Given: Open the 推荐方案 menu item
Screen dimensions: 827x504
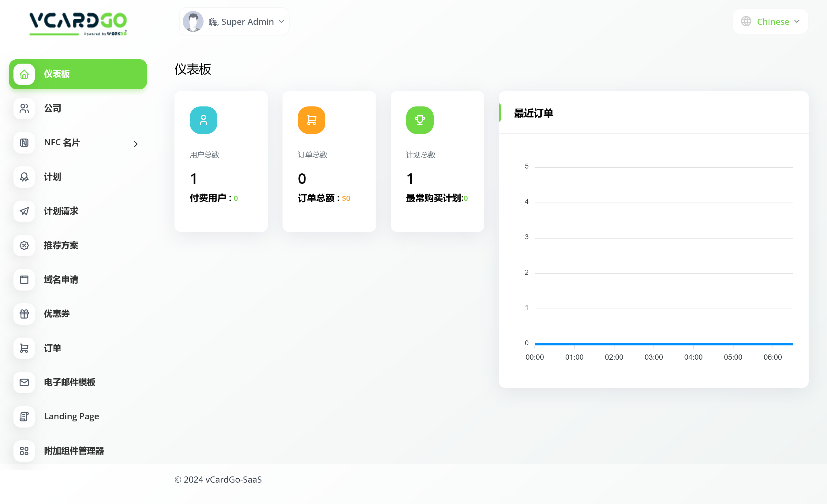Looking at the screenshot, I should (61, 246).
